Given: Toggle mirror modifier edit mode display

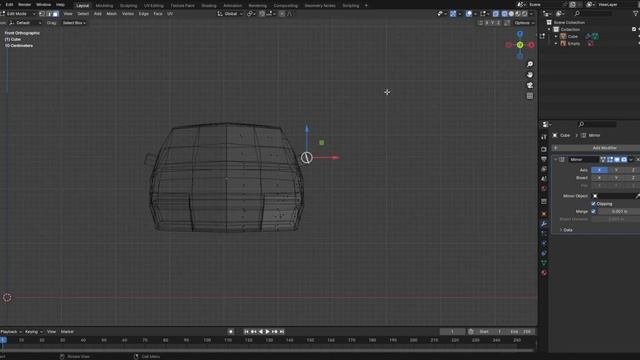Looking at the screenshot, I should (x=610, y=160).
